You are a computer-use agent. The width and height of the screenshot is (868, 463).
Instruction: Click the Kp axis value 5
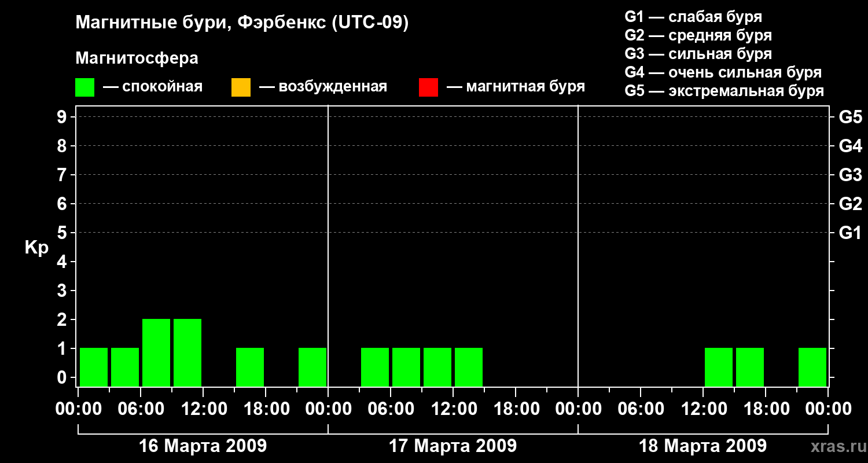(x=63, y=233)
